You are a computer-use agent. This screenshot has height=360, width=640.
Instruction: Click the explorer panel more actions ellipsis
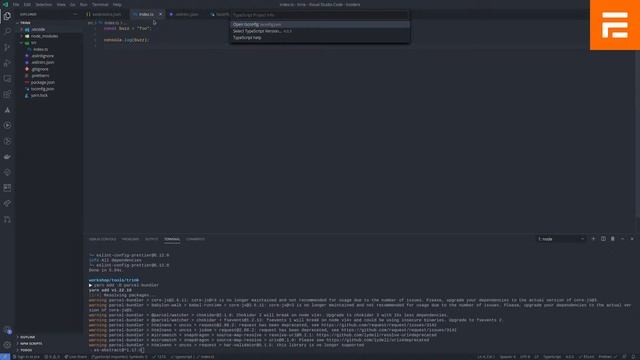(76, 14)
